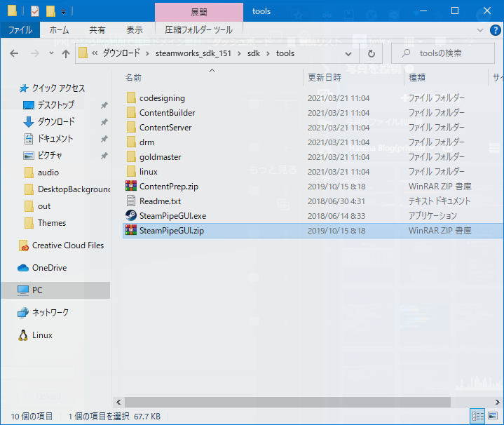
Task: Click steamworks_sdk_151 in the address path
Action: click(x=193, y=53)
